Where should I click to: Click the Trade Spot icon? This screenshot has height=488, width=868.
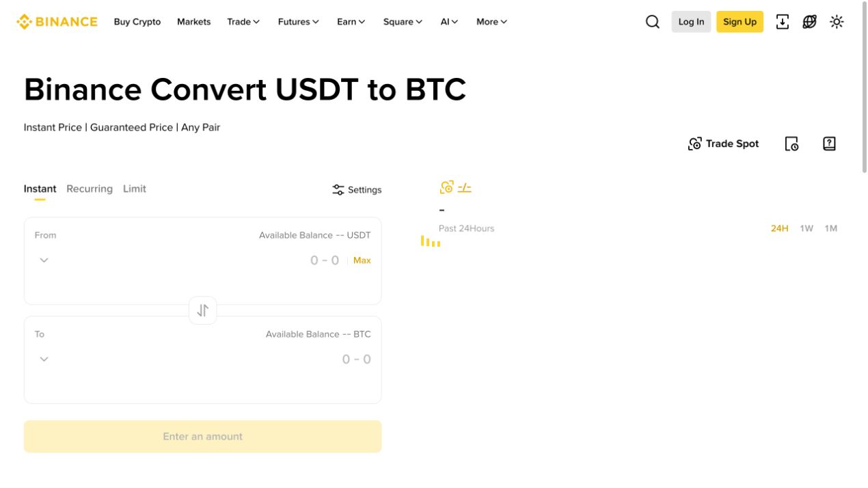pyautogui.click(x=695, y=144)
